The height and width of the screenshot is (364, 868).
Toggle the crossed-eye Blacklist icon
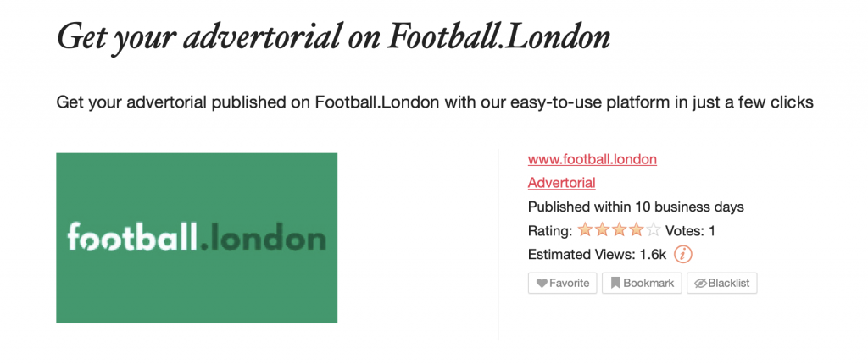click(700, 284)
